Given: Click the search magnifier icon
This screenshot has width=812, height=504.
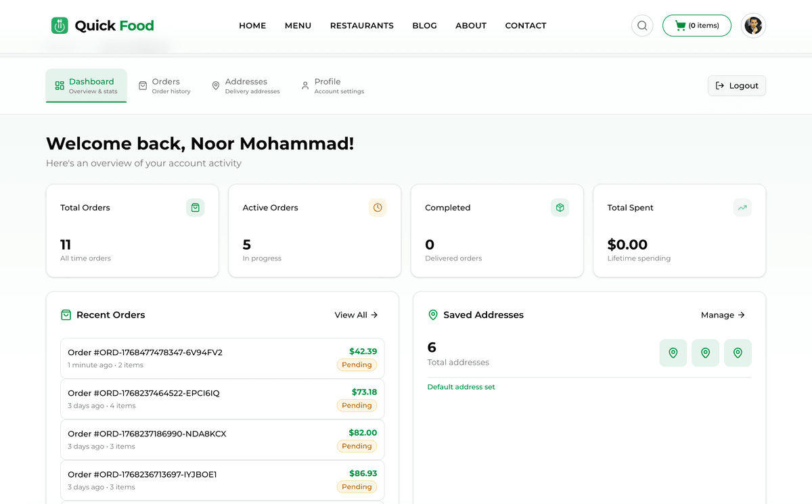Looking at the screenshot, I should tap(642, 26).
